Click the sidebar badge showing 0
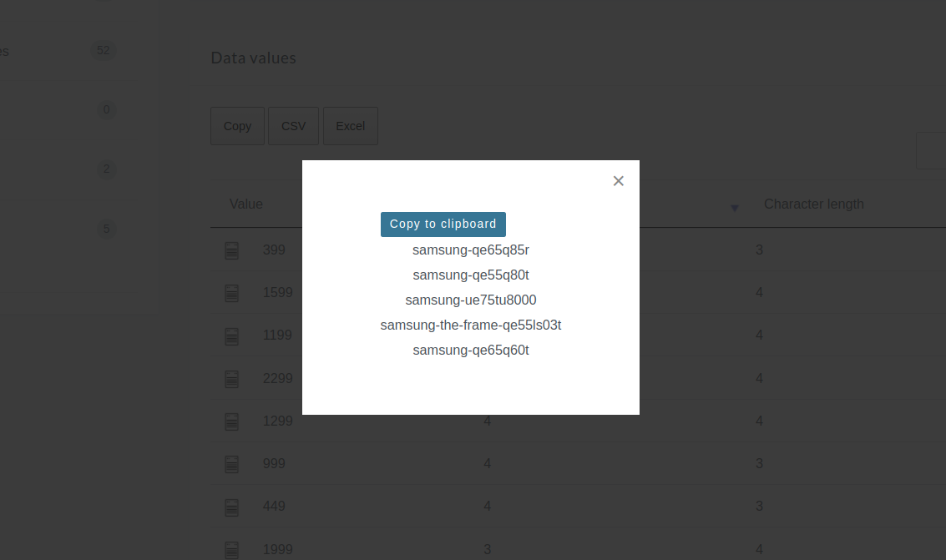 click(106, 109)
